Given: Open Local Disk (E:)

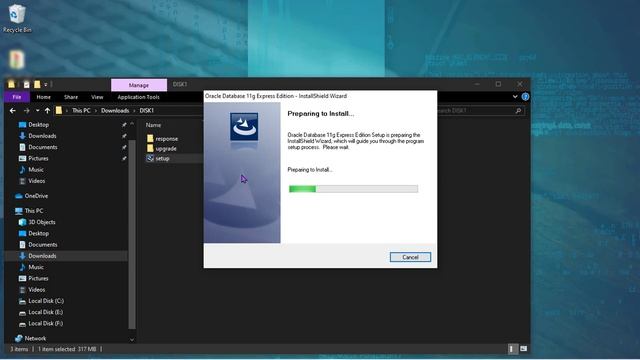Looking at the screenshot, I should pos(45,312).
